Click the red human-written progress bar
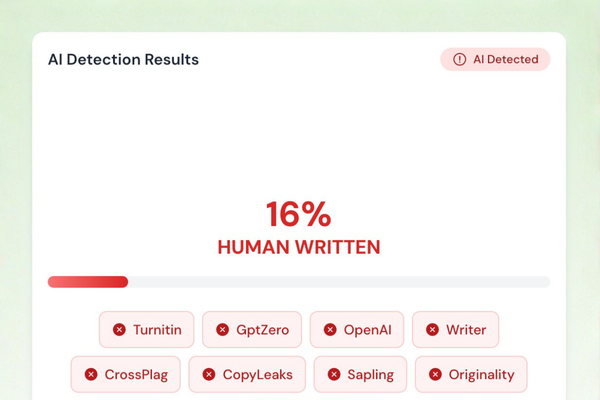Screen dimensions: 600x400 tap(88, 282)
